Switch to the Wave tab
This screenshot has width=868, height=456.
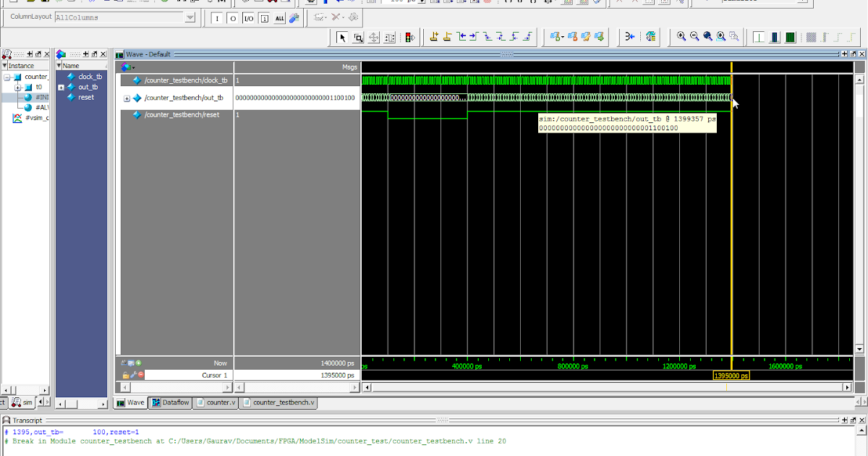(x=132, y=402)
